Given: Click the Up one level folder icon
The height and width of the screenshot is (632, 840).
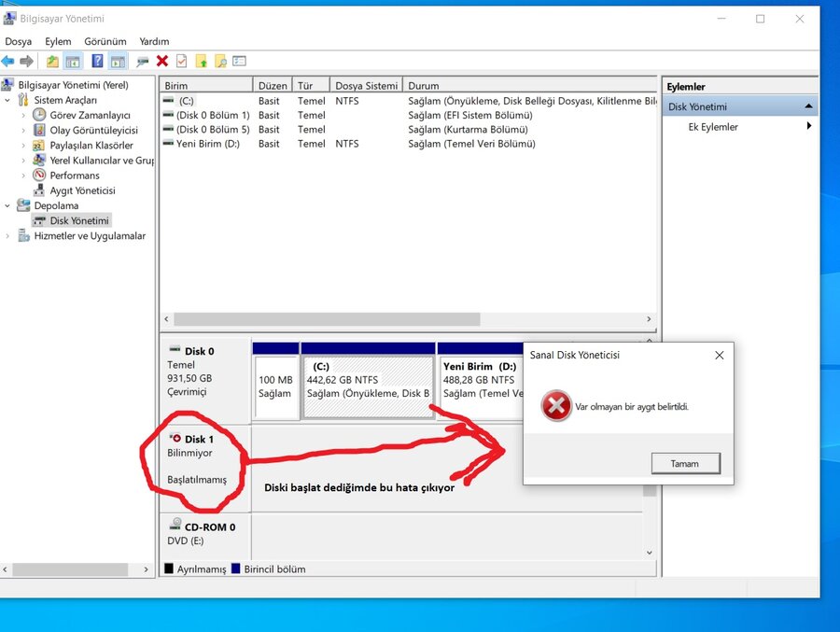Looking at the screenshot, I should pyautogui.click(x=52, y=61).
